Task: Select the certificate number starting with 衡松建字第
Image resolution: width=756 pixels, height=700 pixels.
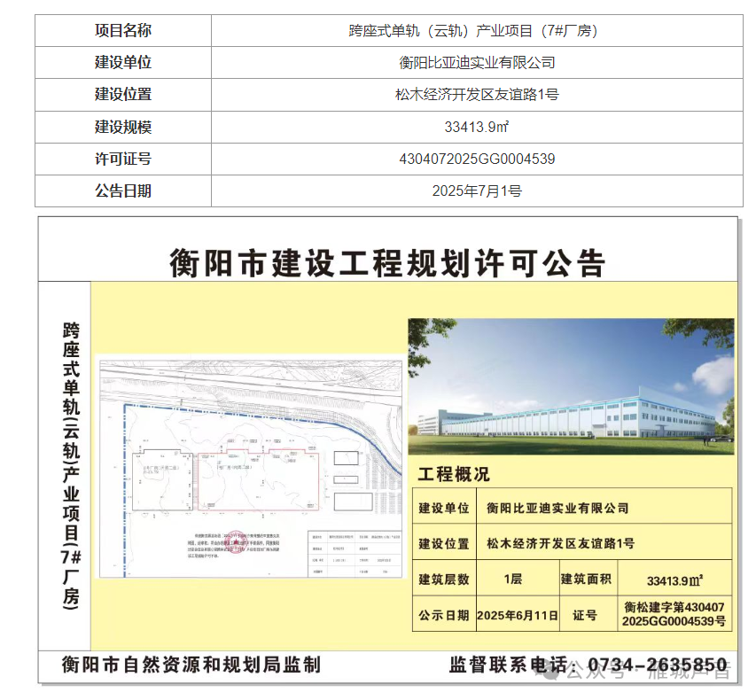Action: point(674,614)
